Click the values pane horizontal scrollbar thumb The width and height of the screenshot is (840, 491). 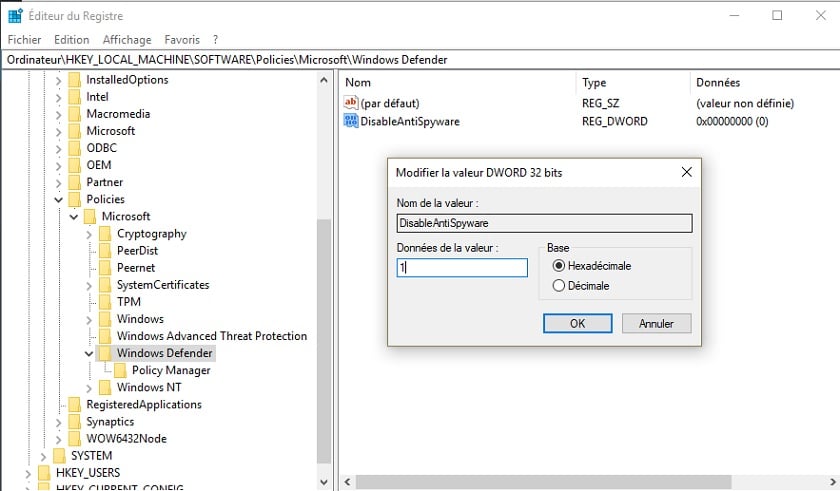[x=543, y=482]
